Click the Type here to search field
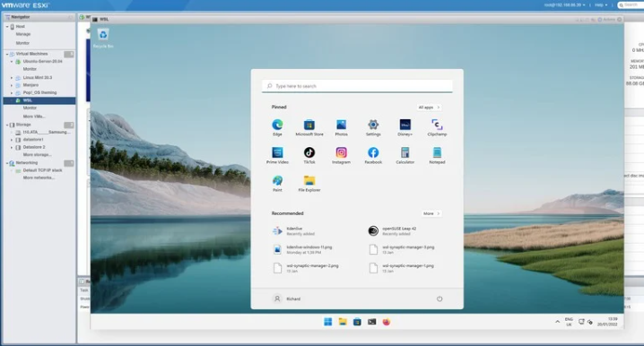 (x=357, y=86)
